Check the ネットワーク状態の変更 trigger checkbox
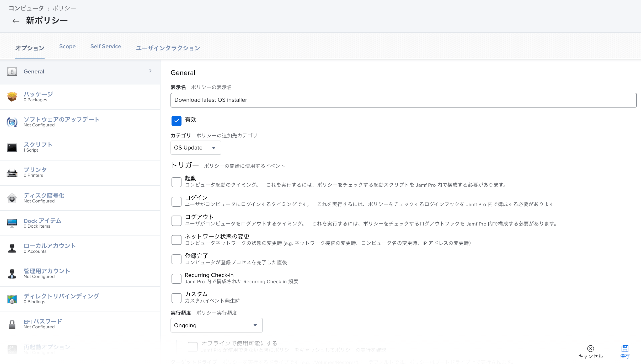 coord(177,240)
